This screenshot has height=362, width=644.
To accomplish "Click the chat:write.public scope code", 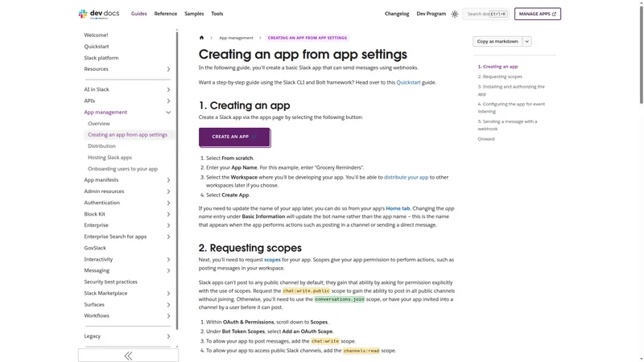I will (x=306, y=291).
